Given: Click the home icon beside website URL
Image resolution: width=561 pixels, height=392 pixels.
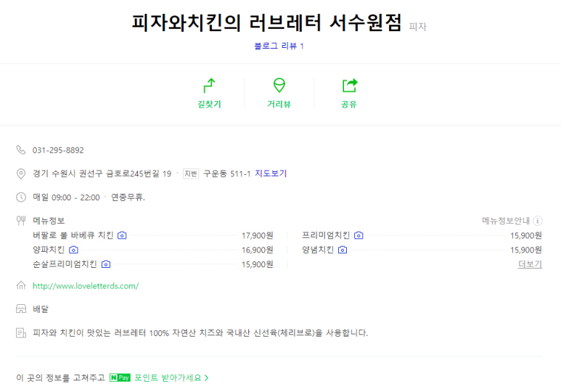Looking at the screenshot, I should tap(21, 285).
